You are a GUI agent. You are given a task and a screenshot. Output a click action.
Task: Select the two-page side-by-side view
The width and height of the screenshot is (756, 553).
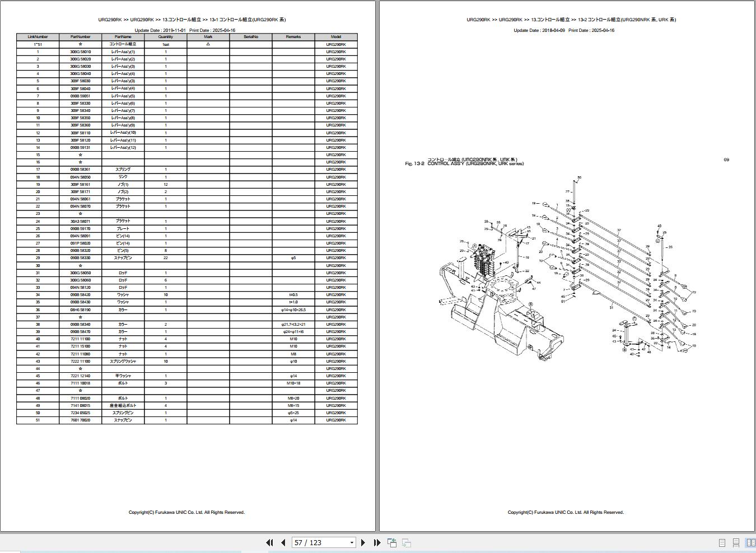tap(750, 543)
